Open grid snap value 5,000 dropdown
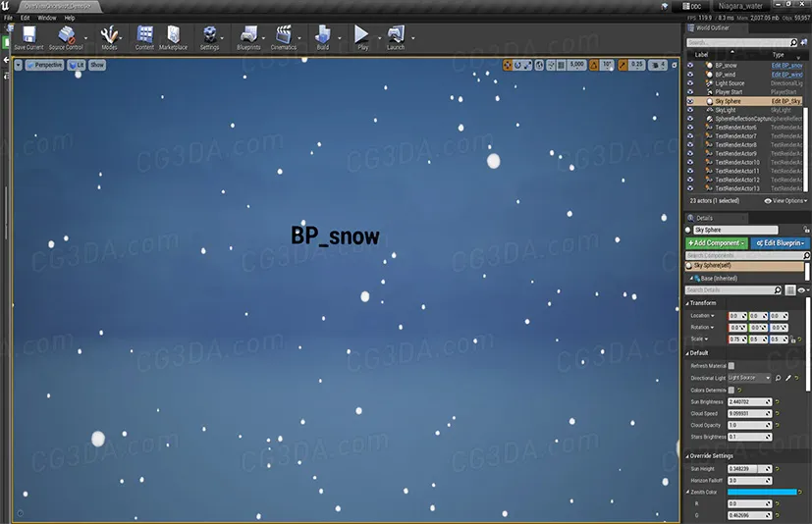 (577, 65)
